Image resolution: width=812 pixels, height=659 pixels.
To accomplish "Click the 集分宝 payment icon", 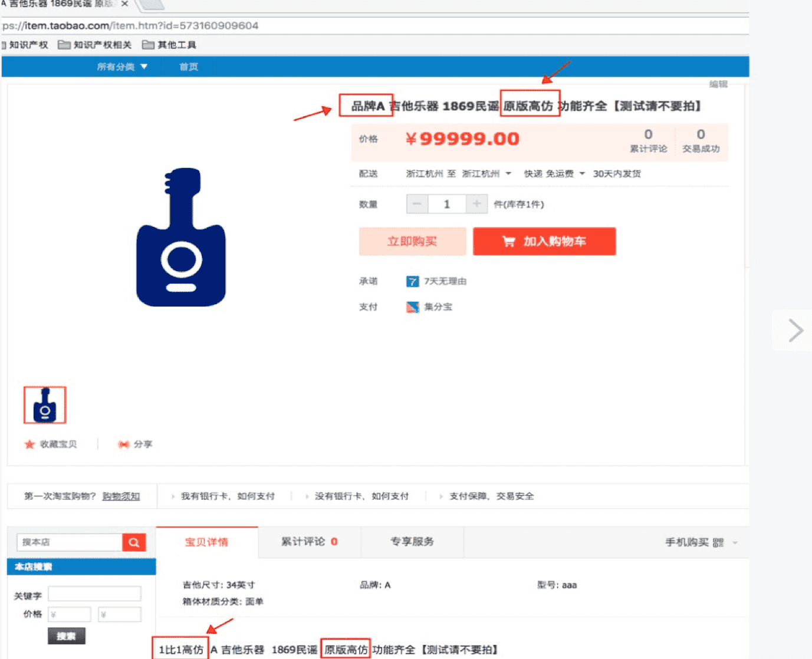I will click(x=413, y=307).
